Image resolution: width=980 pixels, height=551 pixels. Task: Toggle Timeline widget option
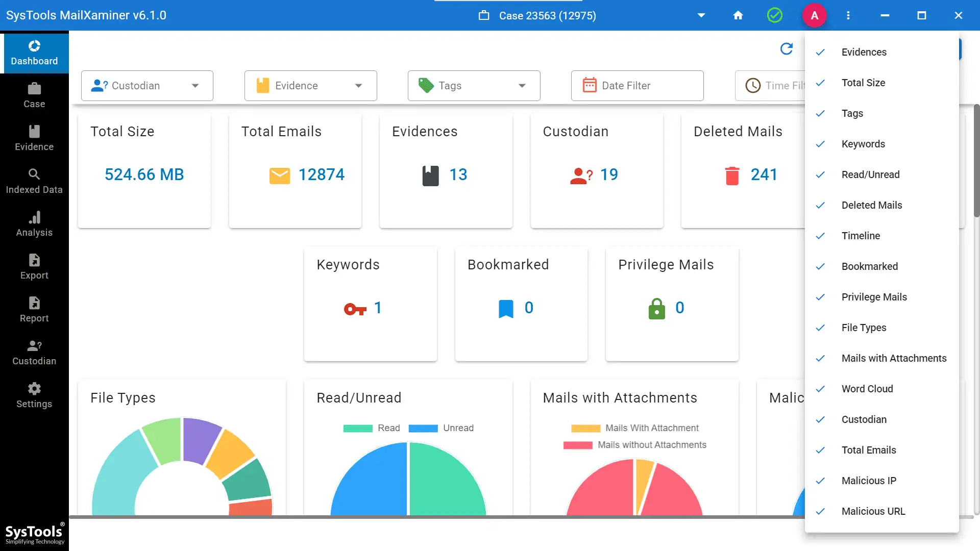click(882, 236)
